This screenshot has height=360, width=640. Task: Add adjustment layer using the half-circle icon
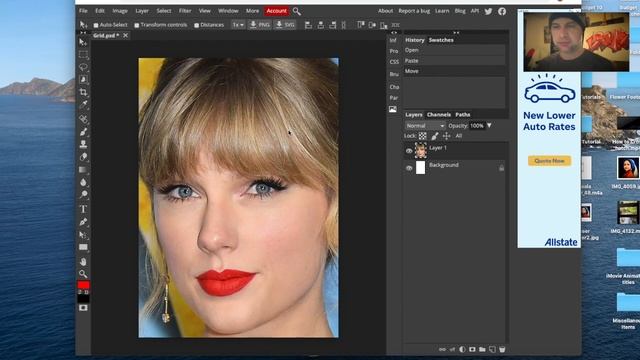tap(462, 349)
